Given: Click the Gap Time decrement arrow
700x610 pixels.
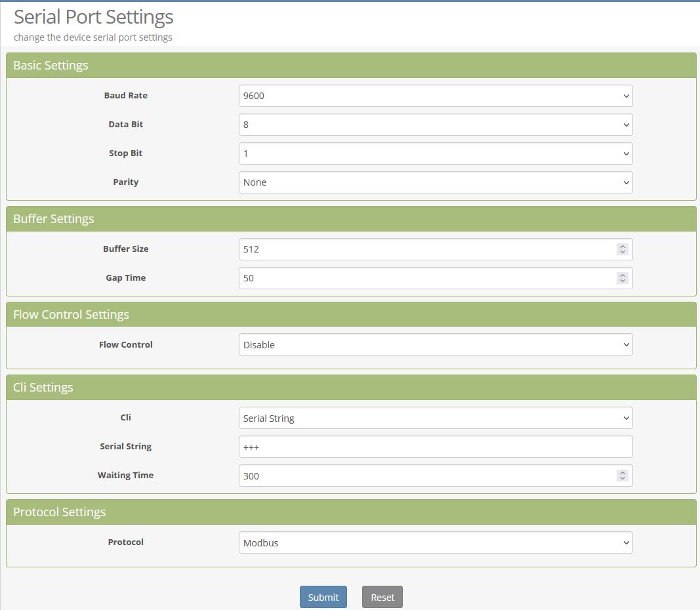Looking at the screenshot, I should pyautogui.click(x=622, y=281).
